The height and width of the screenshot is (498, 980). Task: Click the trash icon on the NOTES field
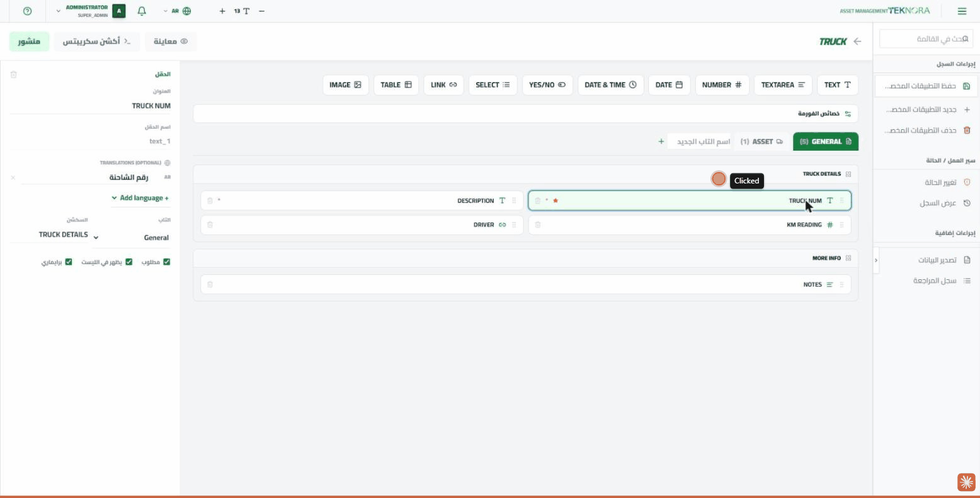coord(210,284)
